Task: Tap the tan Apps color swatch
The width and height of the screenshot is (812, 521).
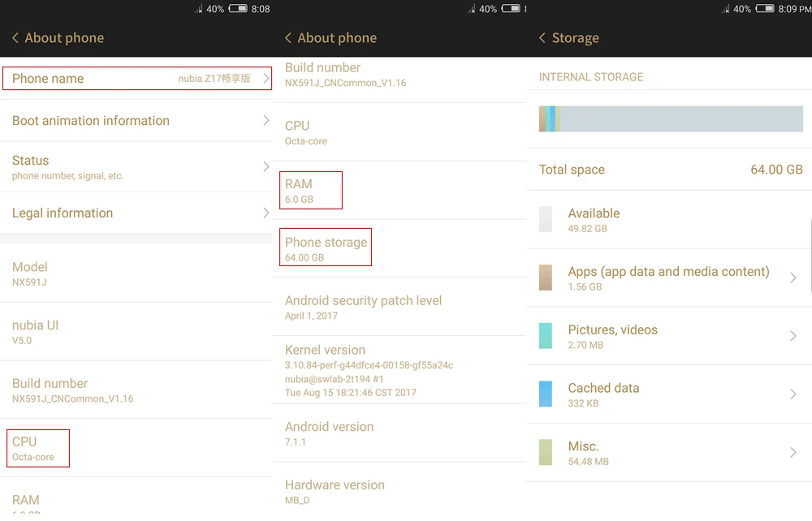Action: (x=546, y=278)
